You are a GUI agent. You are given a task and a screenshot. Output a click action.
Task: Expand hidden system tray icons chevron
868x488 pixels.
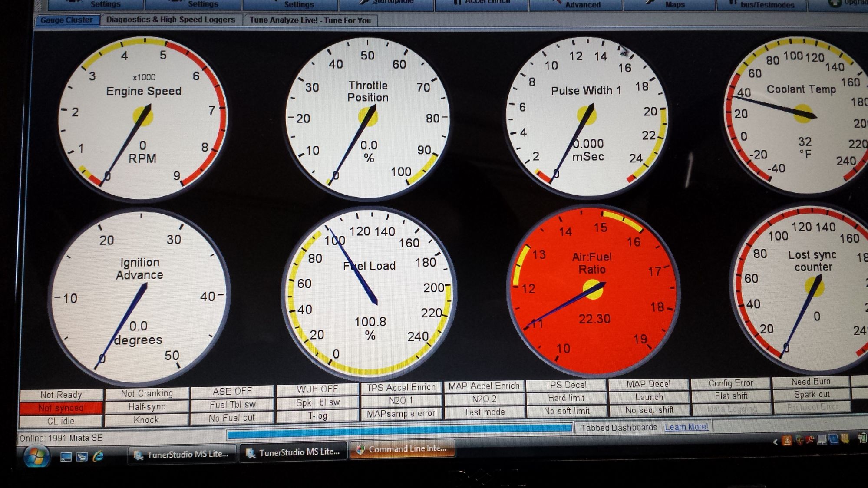pyautogui.click(x=775, y=442)
